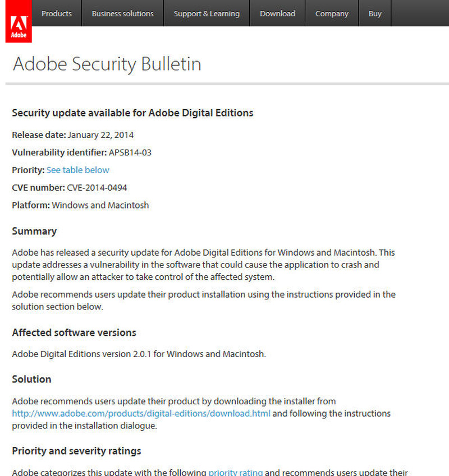Click the vulnerability identifier APSB14-03
The height and width of the screenshot is (476, 449).
tap(130, 152)
